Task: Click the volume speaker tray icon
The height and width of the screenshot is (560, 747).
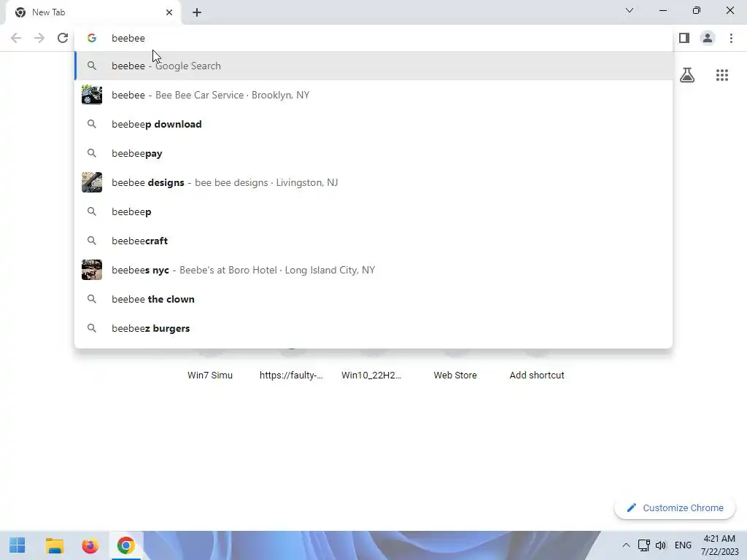Action: point(661,545)
